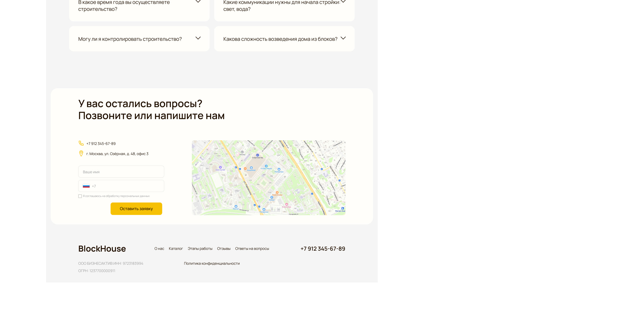Screen dimensions: 644x317
Task: Click the Dzen barber marker on map
Action: [x=220, y=167]
